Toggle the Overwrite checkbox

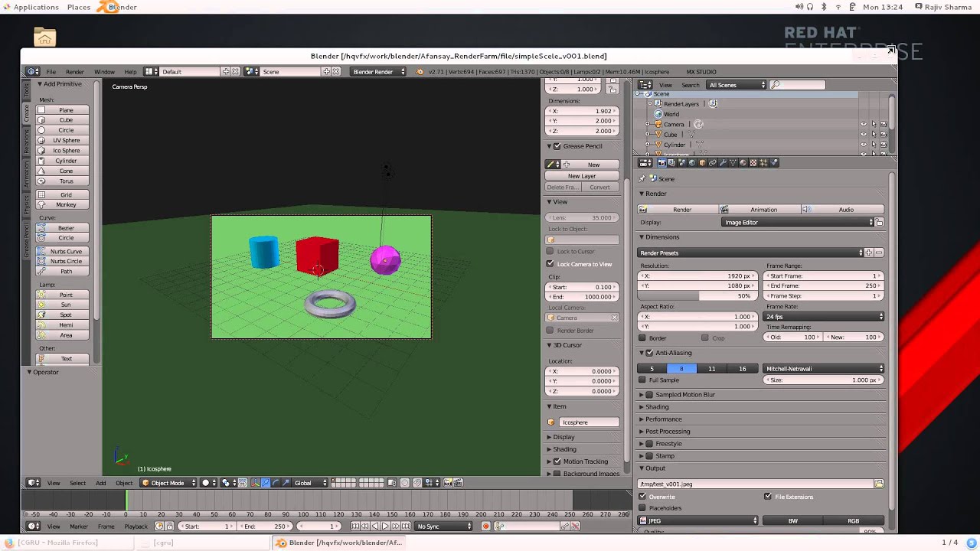pos(642,497)
